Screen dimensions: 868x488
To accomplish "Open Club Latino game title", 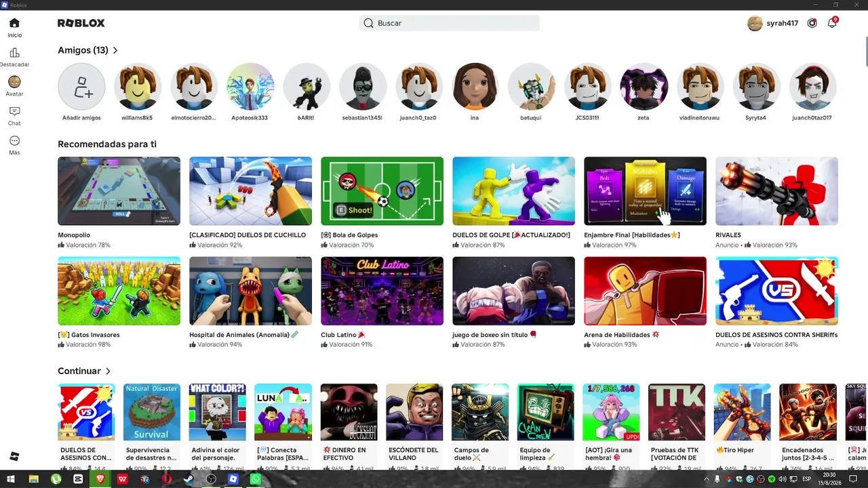I will pos(343,335).
